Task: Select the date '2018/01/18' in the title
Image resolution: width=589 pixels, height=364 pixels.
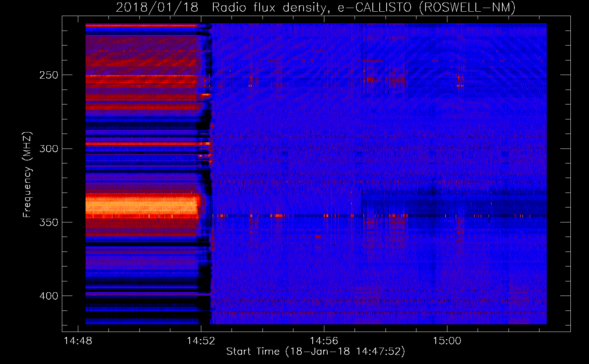Action: 157,7
